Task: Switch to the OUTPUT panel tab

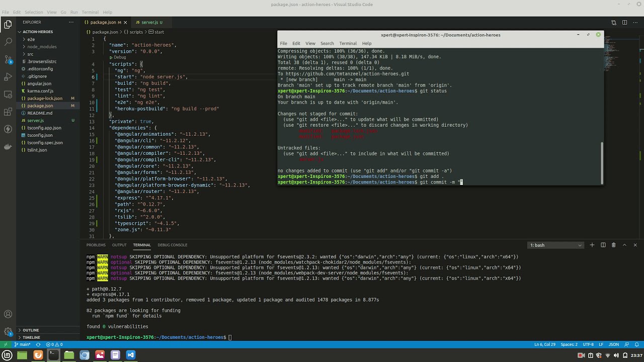Action: click(119, 245)
